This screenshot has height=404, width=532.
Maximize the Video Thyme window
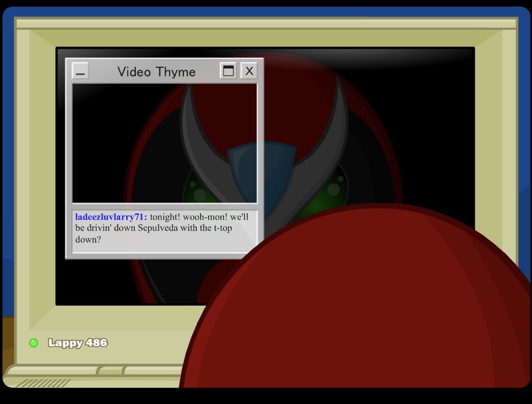228,70
